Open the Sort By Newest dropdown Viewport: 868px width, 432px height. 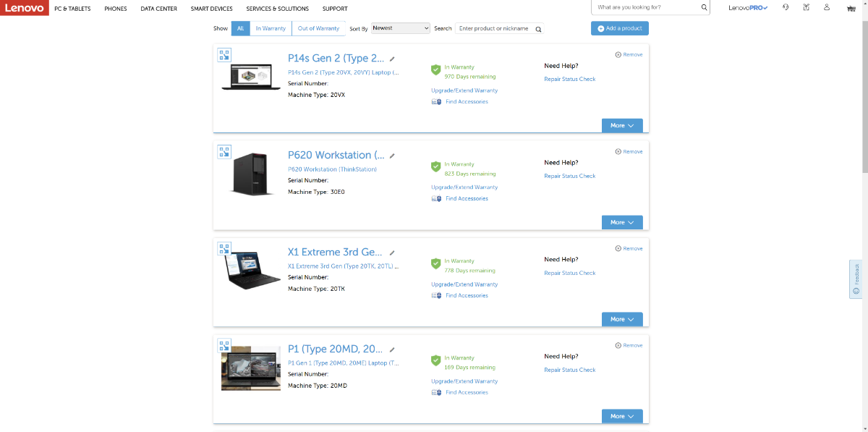click(x=401, y=28)
